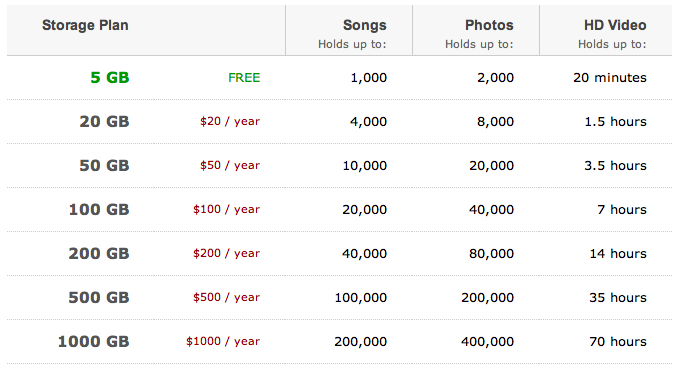Click the Songs column header
Viewport: 681px width, 369px height.
(364, 25)
